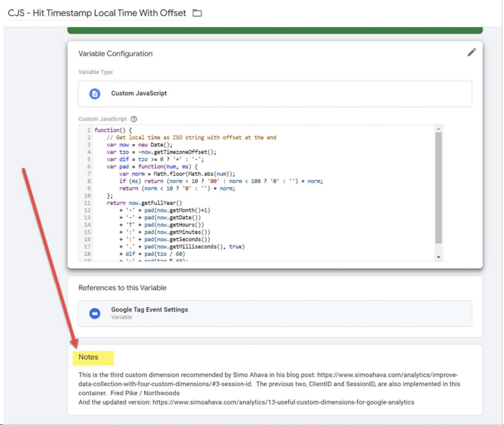Click the code editor scroll down arrow

[x=438, y=257]
